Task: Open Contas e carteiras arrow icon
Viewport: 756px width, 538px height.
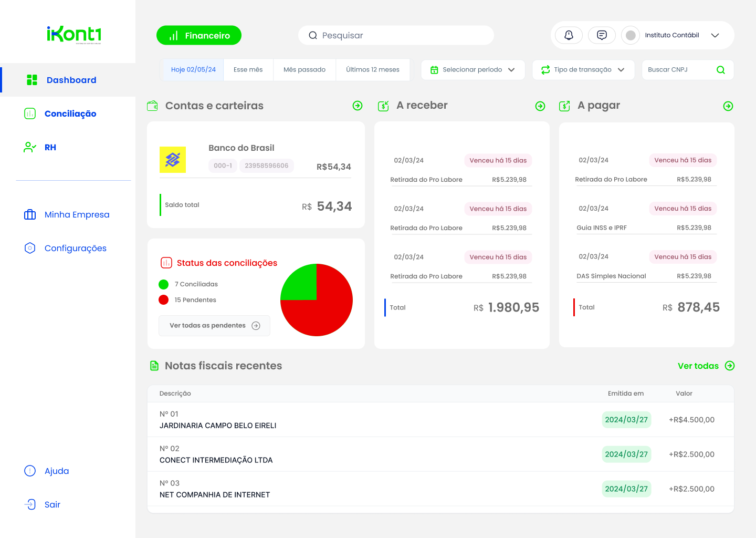Action: pyautogui.click(x=358, y=106)
